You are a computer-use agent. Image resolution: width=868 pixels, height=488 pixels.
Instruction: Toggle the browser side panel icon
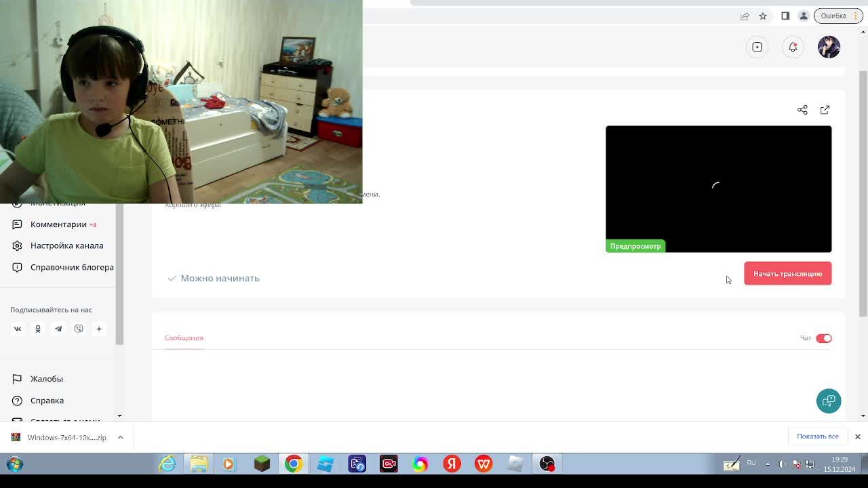tap(785, 16)
